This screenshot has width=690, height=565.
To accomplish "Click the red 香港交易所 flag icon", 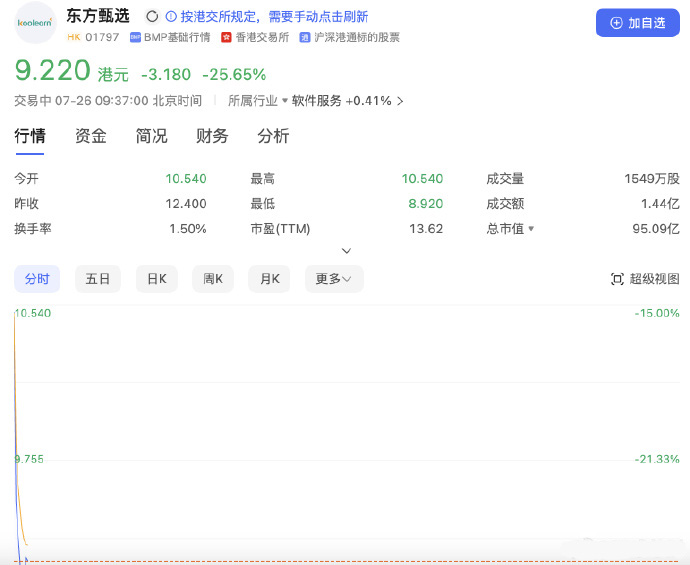I will click(x=226, y=37).
